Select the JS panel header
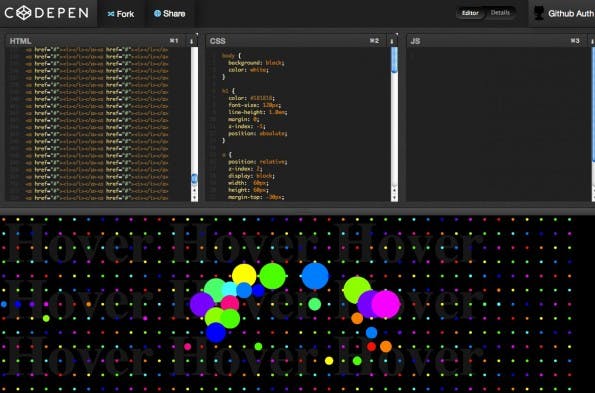 [x=497, y=41]
